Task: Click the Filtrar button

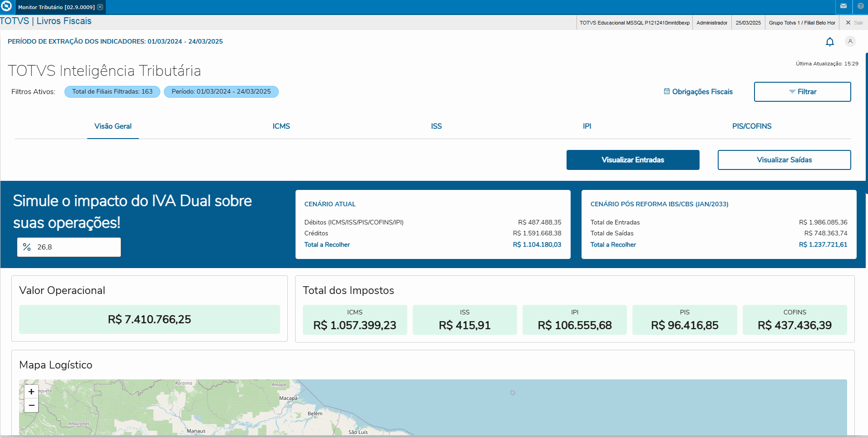Action: click(802, 91)
